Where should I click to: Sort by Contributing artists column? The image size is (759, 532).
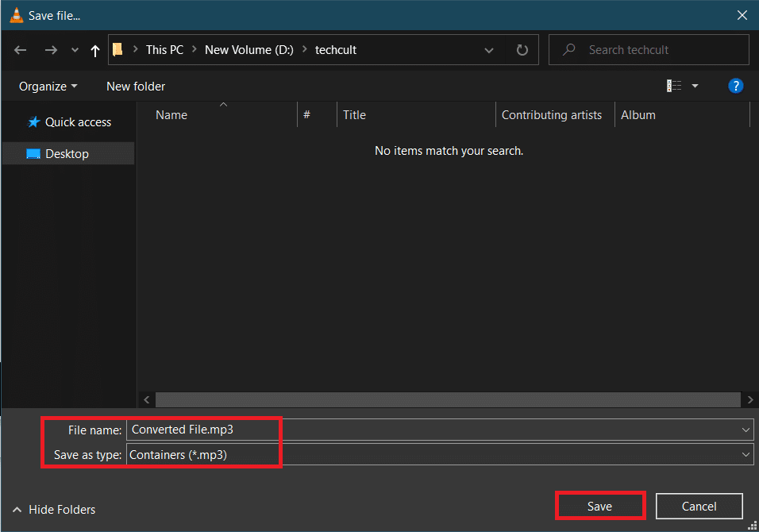[x=555, y=114]
